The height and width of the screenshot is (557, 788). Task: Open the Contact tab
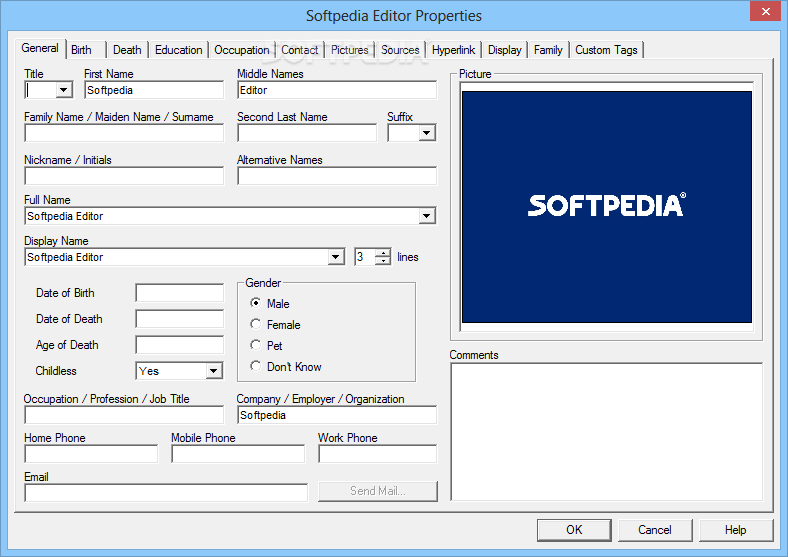point(300,50)
